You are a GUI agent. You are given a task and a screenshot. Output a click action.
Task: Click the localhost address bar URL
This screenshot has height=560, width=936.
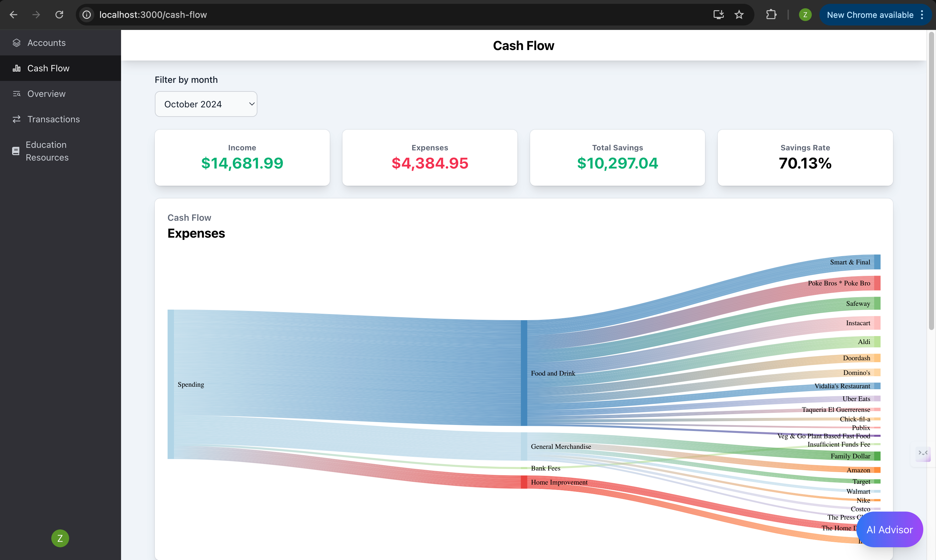point(153,15)
